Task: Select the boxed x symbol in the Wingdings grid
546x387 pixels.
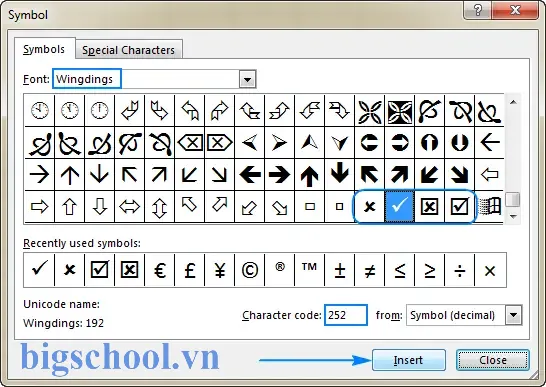Action: click(429, 206)
